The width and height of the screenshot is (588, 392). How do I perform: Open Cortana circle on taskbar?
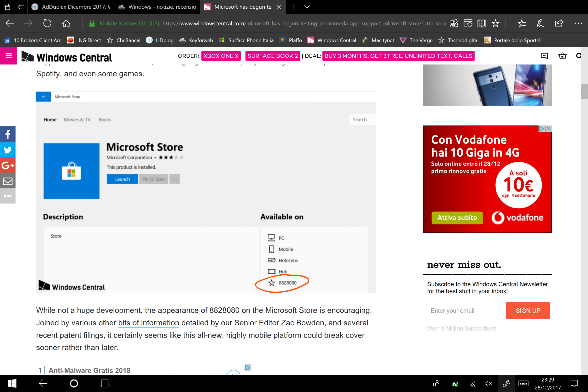tap(74, 383)
